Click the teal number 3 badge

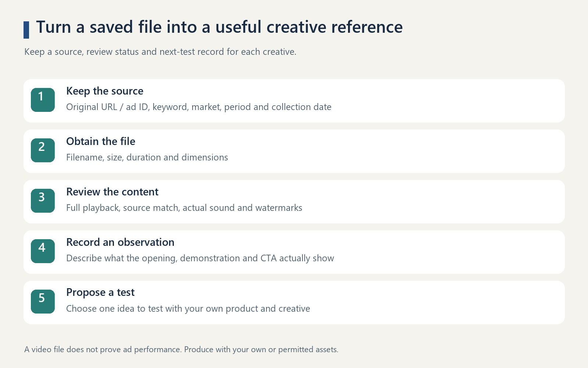tap(43, 201)
